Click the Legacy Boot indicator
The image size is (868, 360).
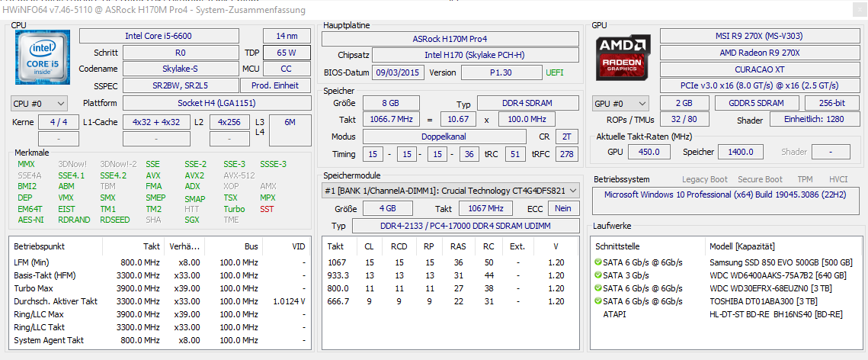pyautogui.click(x=705, y=179)
